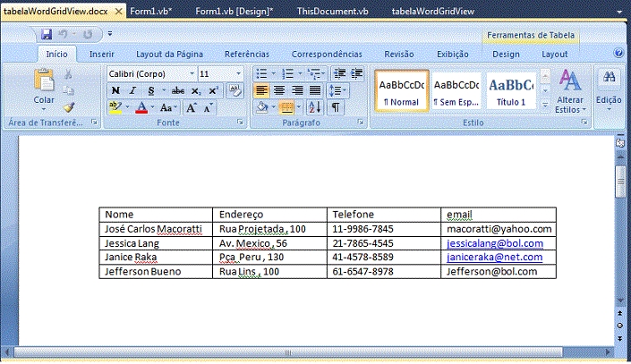The height and width of the screenshot is (364, 631).
Task: Click the horizontal scrollbar at bottom
Action: [x=288, y=352]
